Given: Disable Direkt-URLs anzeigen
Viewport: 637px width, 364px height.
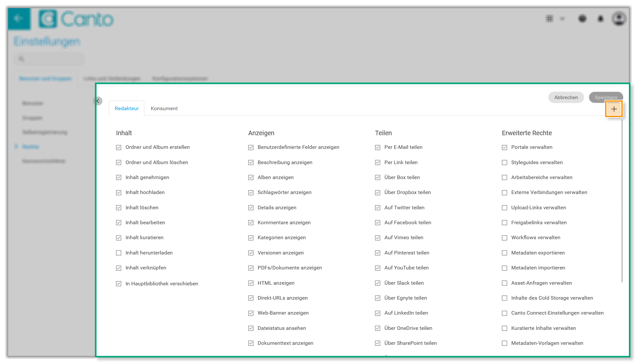Looking at the screenshot, I should click(251, 298).
